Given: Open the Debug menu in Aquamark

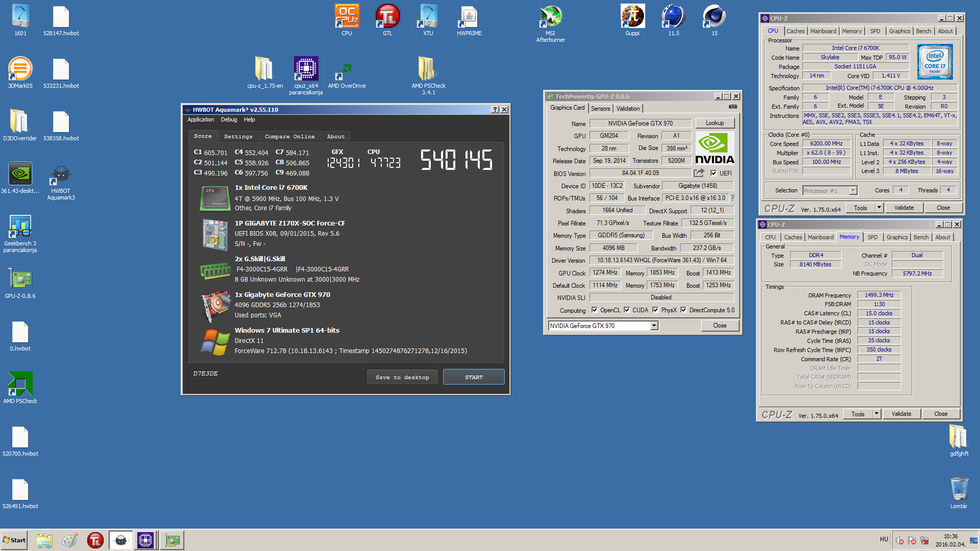Looking at the screenshot, I should [x=229, y=119].
